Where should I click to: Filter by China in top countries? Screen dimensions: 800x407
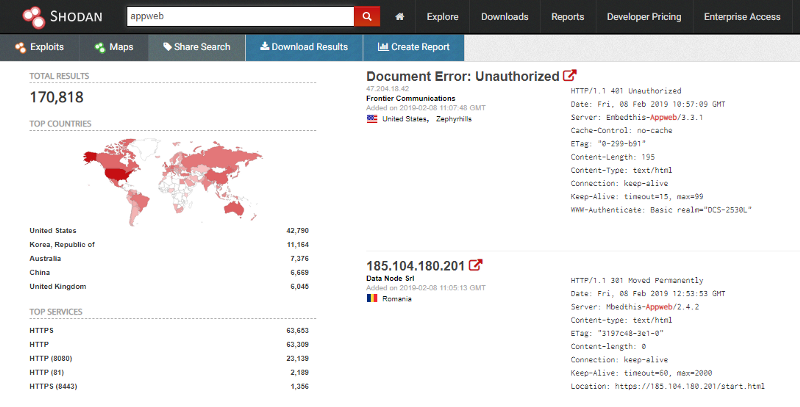click(39, 272)
